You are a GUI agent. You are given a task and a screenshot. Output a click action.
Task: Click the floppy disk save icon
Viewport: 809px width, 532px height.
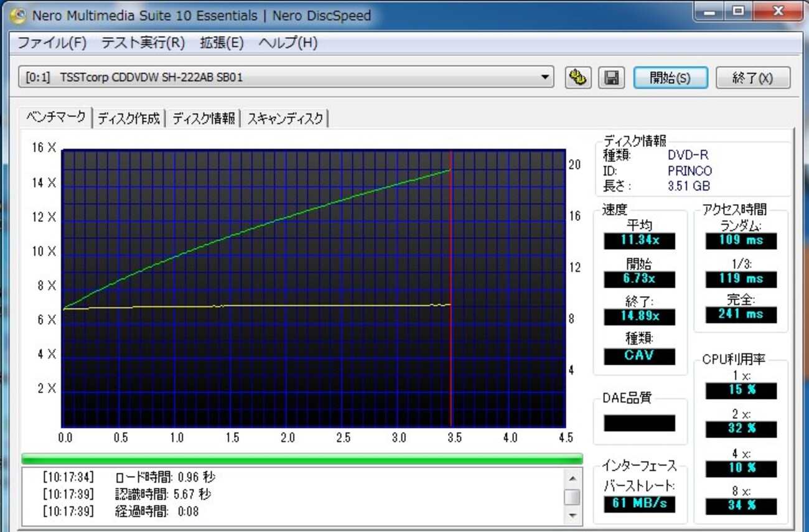tap(611, 78)
